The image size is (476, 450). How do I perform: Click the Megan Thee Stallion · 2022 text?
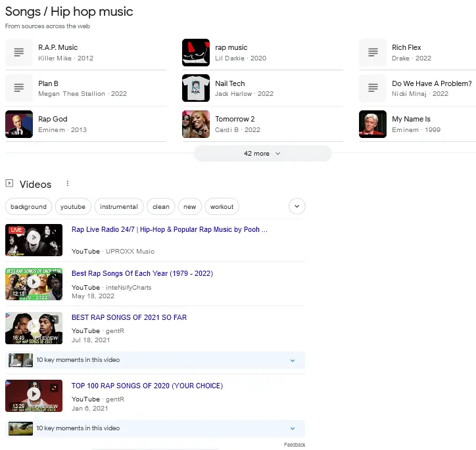point(83,94)
